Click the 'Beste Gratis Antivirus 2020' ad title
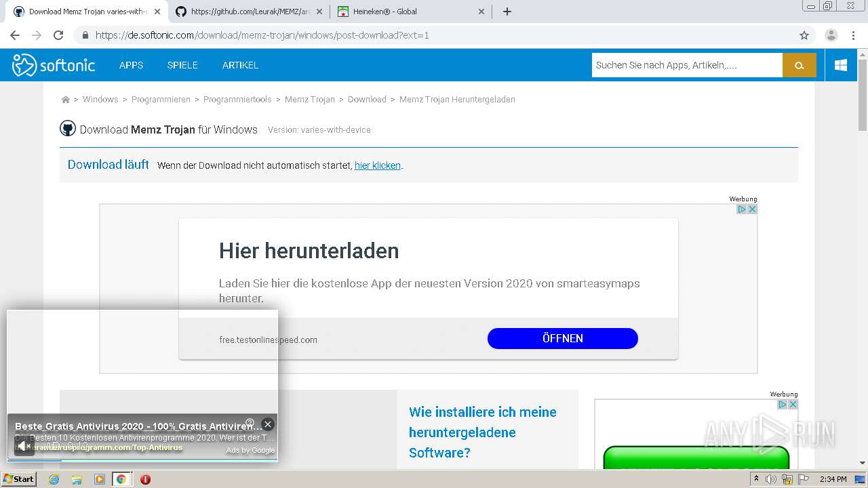The width and height of the screenshot is (868, 488). point(138,426)
